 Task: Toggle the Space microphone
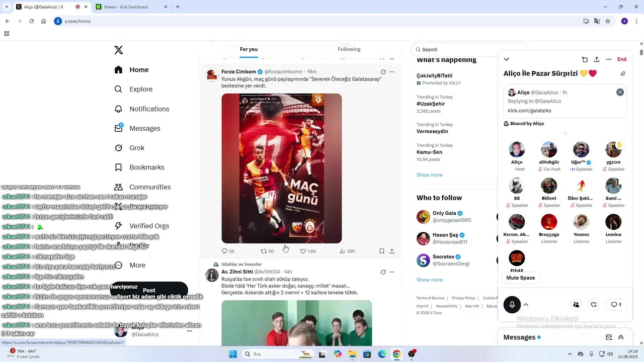point(512,305)
